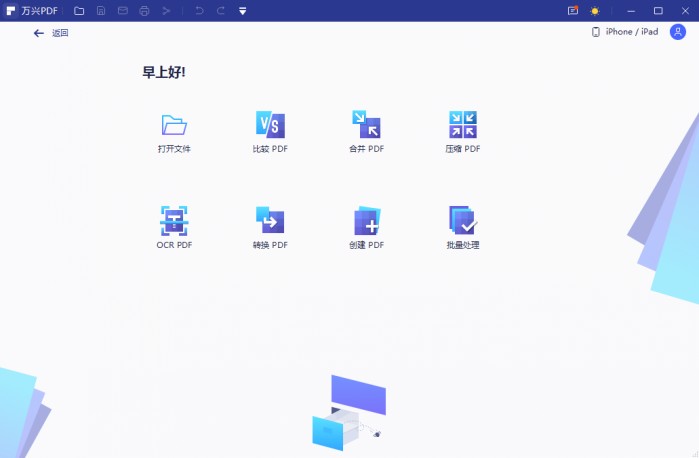Click the email icon in title bar
699x458 pixels.
point(123,11)
